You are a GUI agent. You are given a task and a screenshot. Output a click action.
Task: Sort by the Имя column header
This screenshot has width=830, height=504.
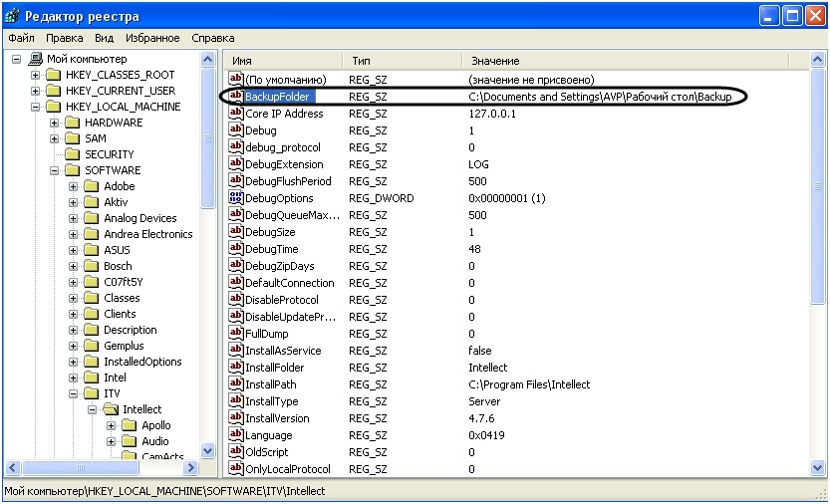pyautogui.click(x=242, y=61)
